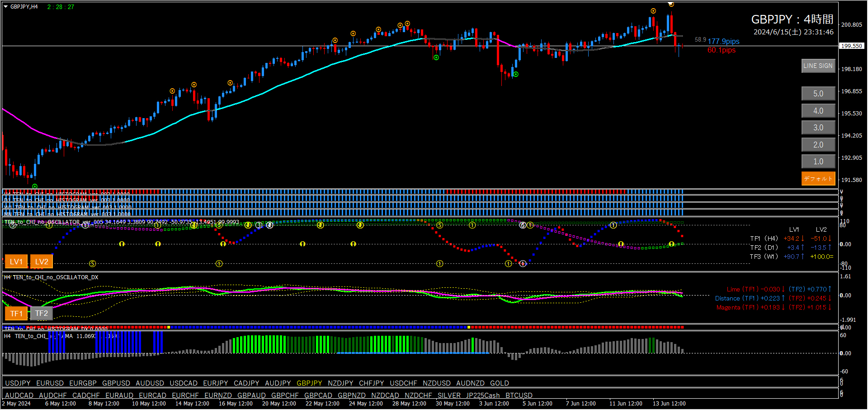Toggle the TF1 timeframe button
This screenshot has height=410, width=868.
click(16, 313)
